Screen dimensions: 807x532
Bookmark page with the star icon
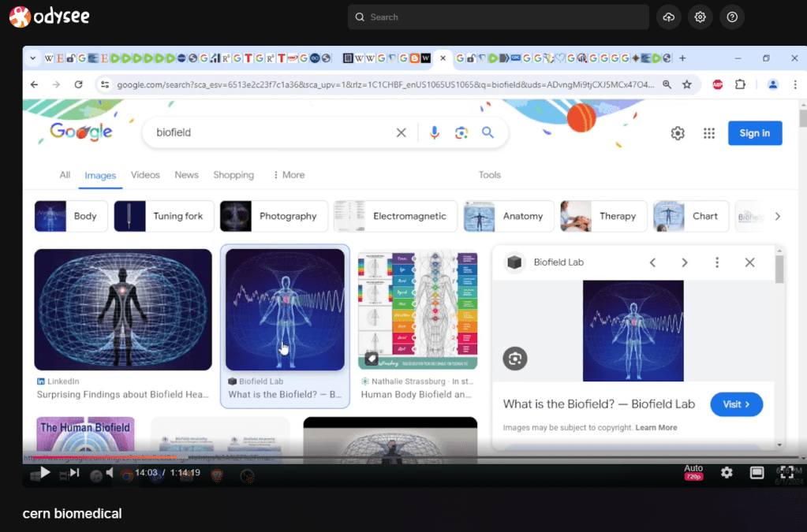(687, 84)
